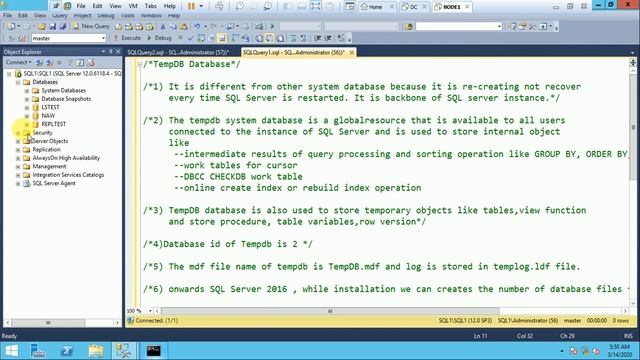Image resolution: width=640 pixels, height=360 pixels.
Task: Open the SSMS Window menu
Action: pyautogui.click(x=151, y=16)
